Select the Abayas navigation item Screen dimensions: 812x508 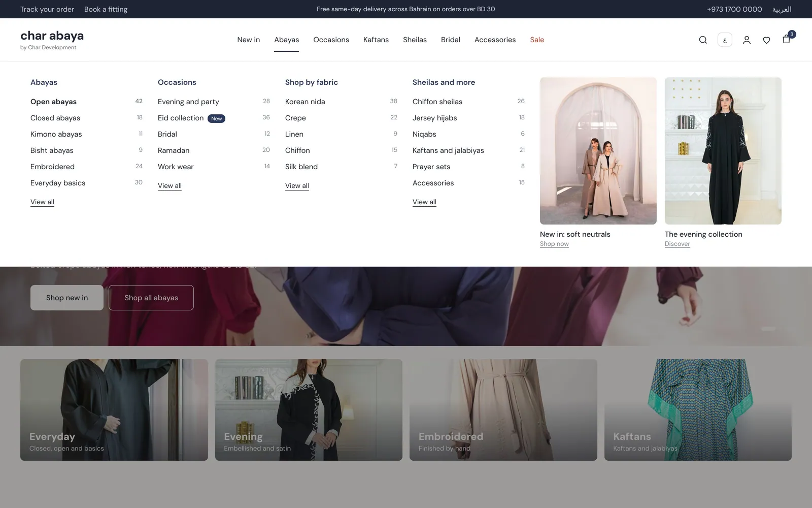point(286,40)
